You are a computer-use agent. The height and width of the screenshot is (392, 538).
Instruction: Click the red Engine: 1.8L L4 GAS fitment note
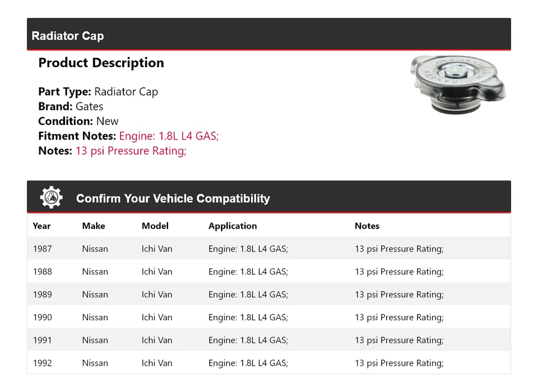tap(169, 136)
